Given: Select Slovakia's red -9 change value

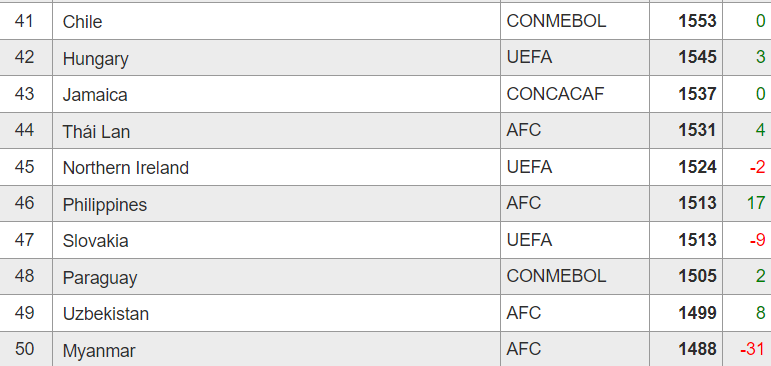Looking at the screenshot, I should (757, 240).
